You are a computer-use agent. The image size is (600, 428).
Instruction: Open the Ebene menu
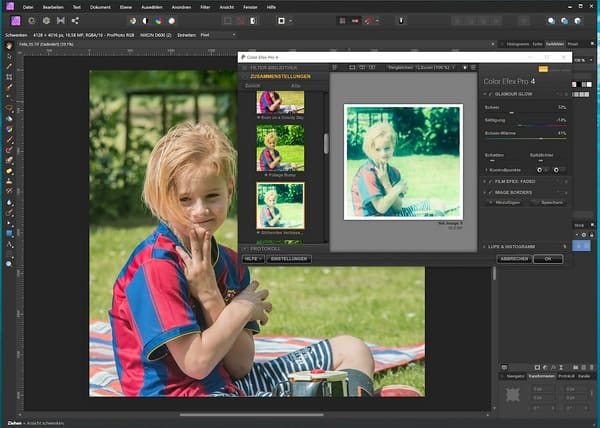tap(126, 7)
